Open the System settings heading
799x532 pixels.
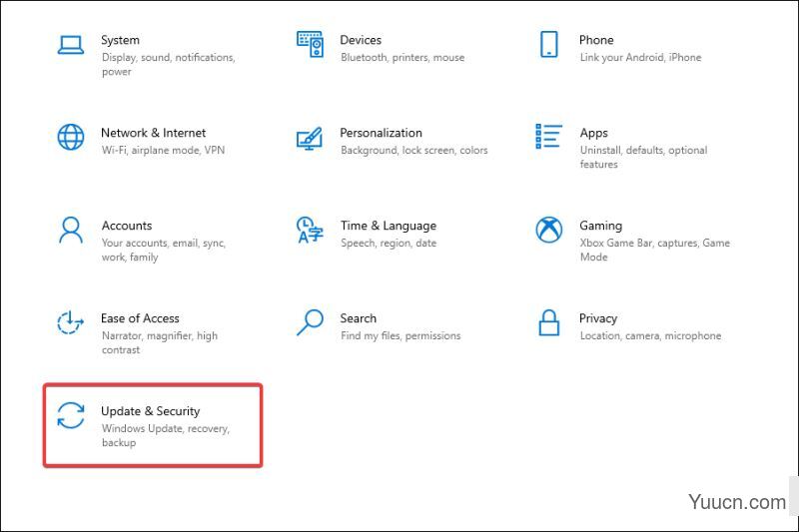pyautogui.click(x=120, y=40)
